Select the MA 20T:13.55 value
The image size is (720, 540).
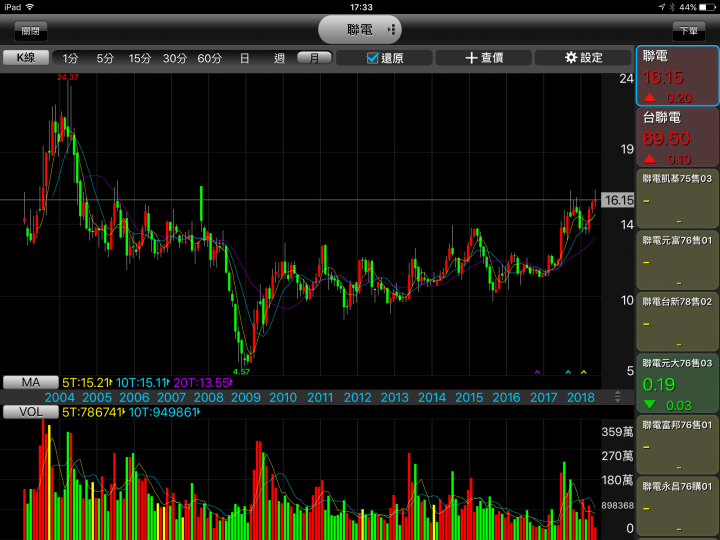click(203, 382)
